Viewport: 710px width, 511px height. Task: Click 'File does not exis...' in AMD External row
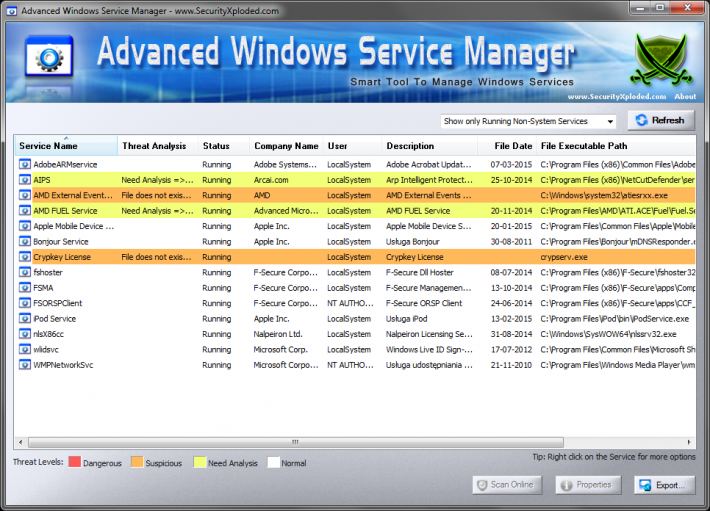pos(156,195)
